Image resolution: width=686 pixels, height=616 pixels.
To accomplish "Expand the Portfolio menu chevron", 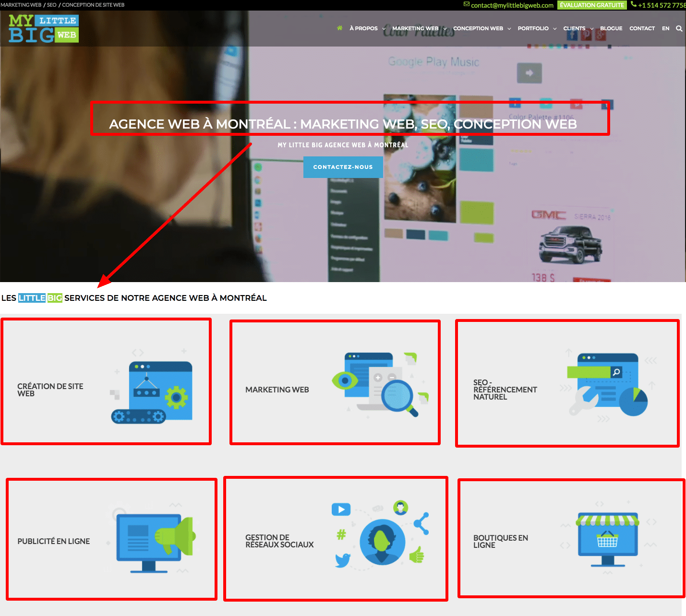I will tap(554, 29).
